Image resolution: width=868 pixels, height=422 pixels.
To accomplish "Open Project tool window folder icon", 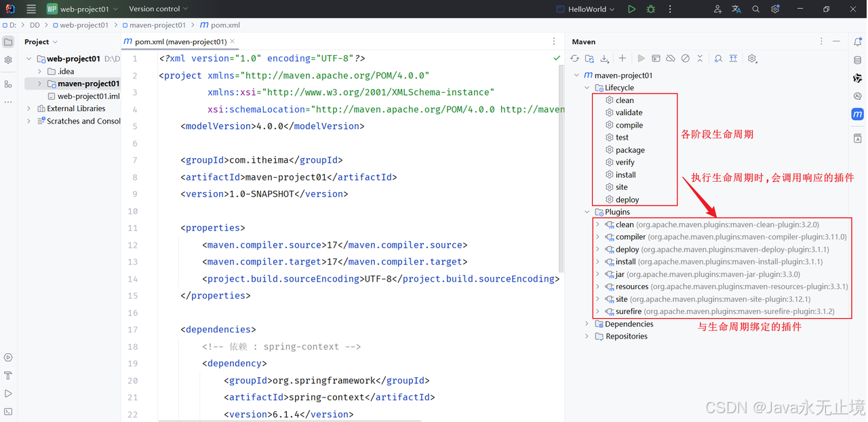I will tap(8, 42).
